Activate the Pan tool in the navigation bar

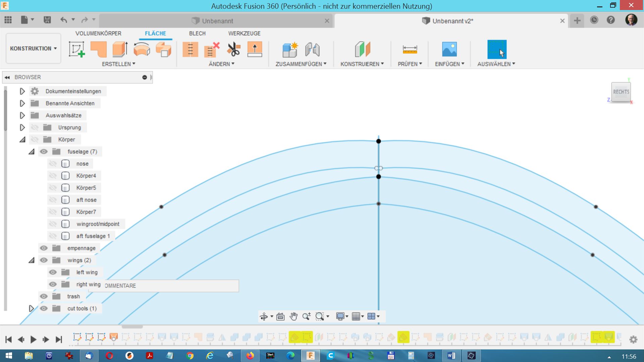coord(294,316)
